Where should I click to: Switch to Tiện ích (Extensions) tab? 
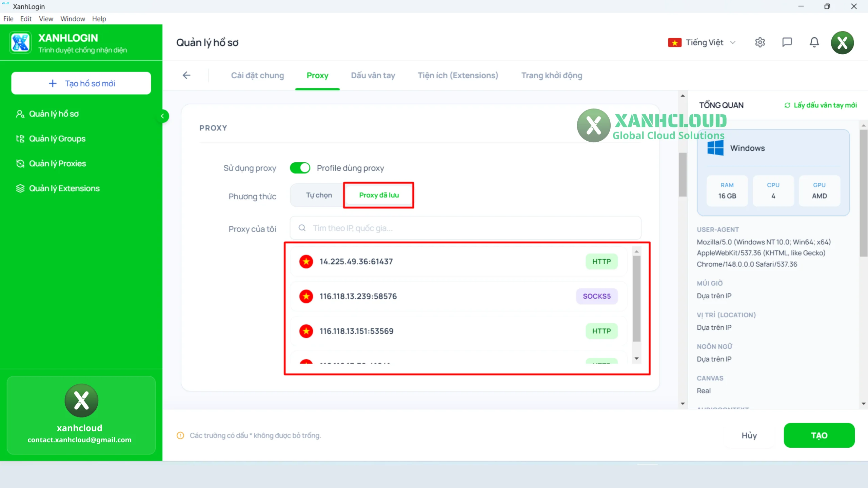tap(458, 75)
